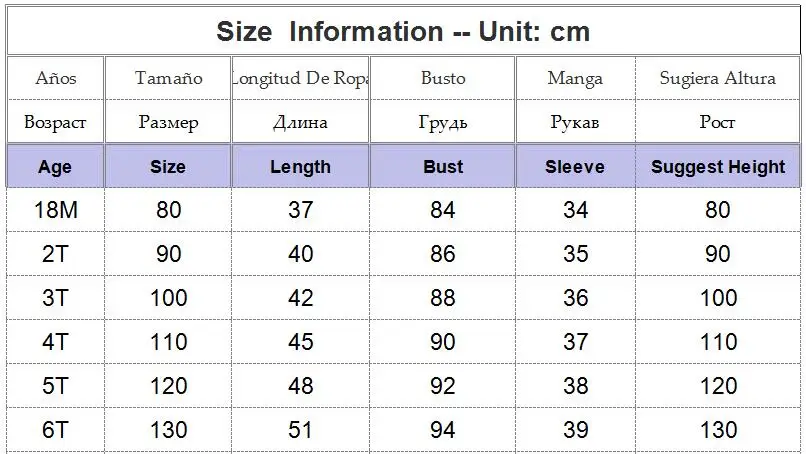Click the Size Information title cell
806x454 pixels.
point(403,31)
